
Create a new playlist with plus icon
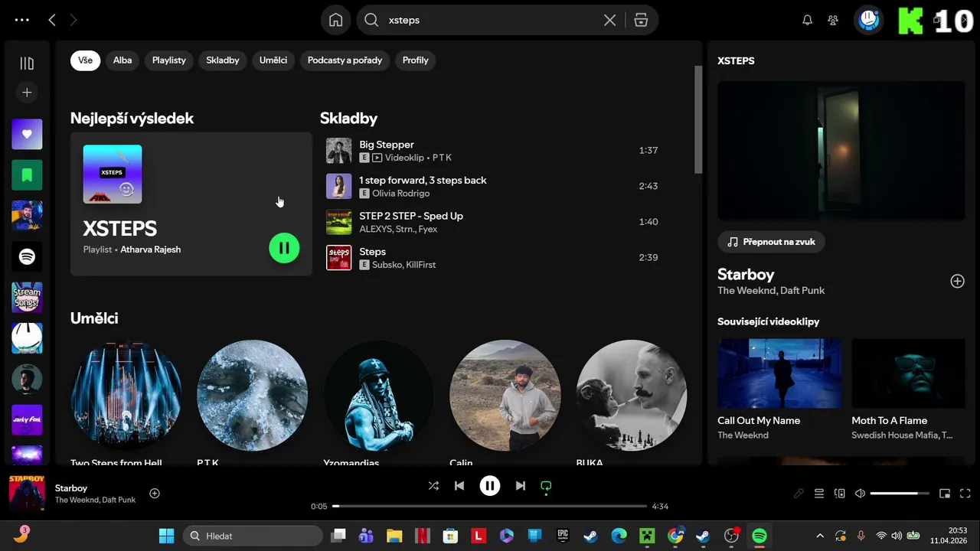coord(27,93)
